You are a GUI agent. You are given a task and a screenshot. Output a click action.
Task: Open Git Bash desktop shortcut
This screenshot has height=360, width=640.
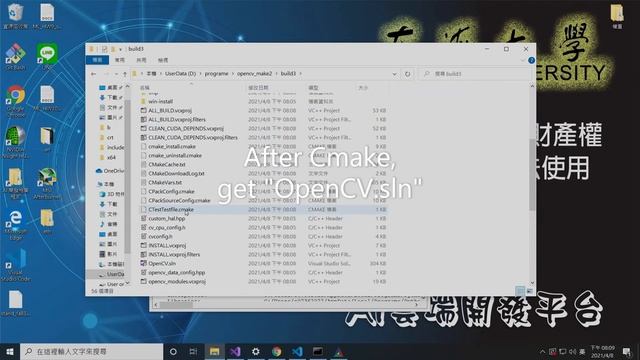coord(15,57)
